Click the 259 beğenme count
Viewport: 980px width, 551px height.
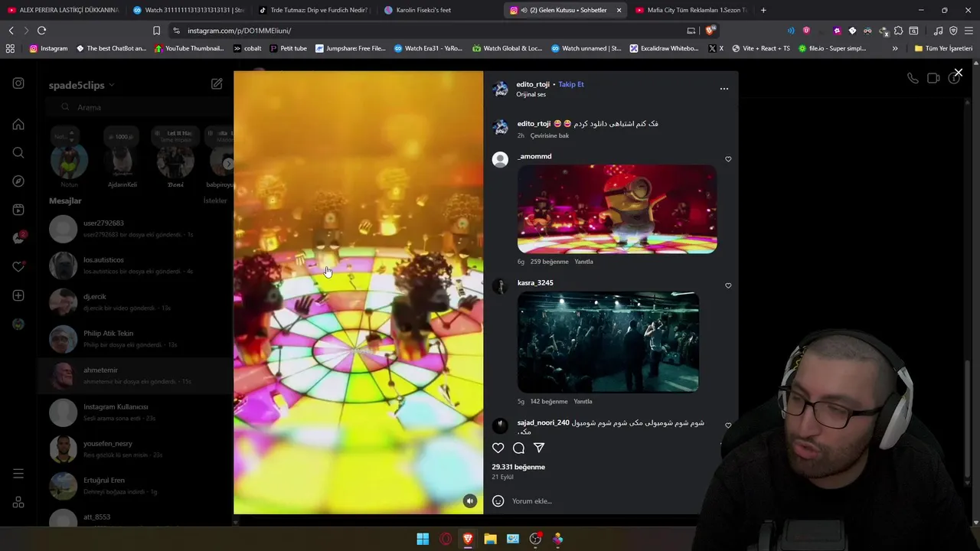(x=550, y=262)
